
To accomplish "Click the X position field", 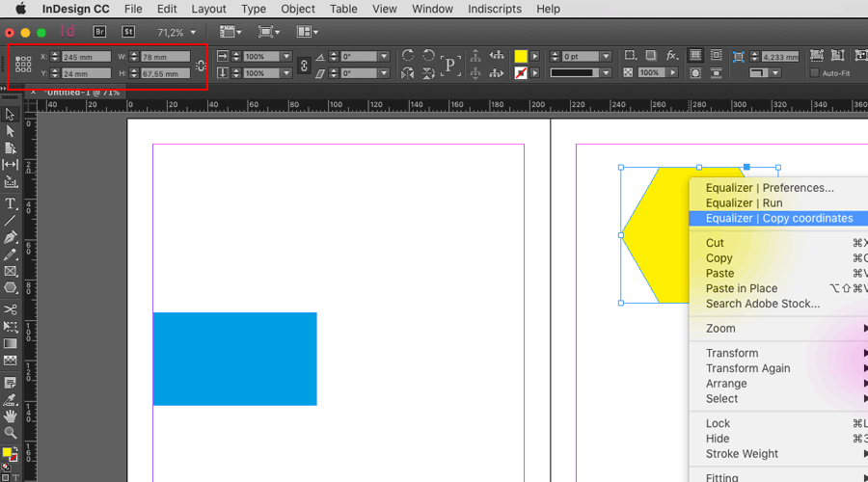I will pyautogui.click(x=85, y=57).
